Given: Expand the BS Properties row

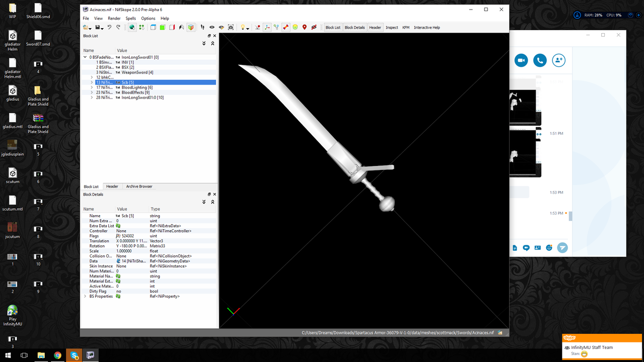Looking at the screenshot, I should (85, 296).
